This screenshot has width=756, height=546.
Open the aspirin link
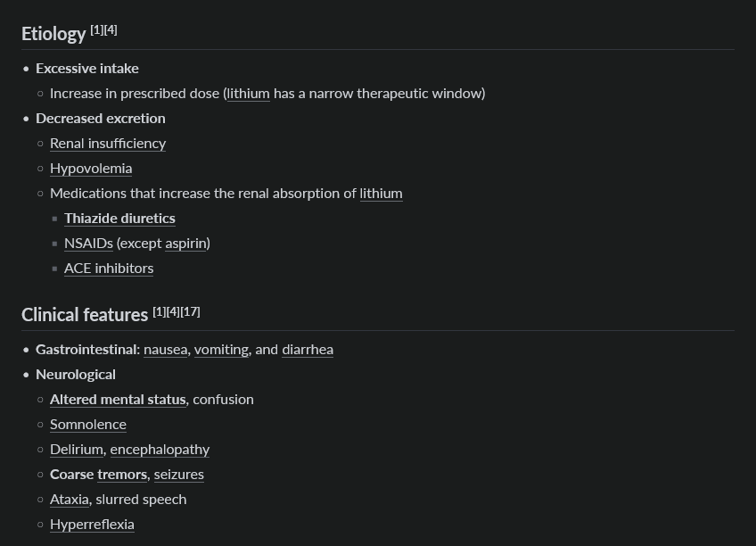click(185, 244)
